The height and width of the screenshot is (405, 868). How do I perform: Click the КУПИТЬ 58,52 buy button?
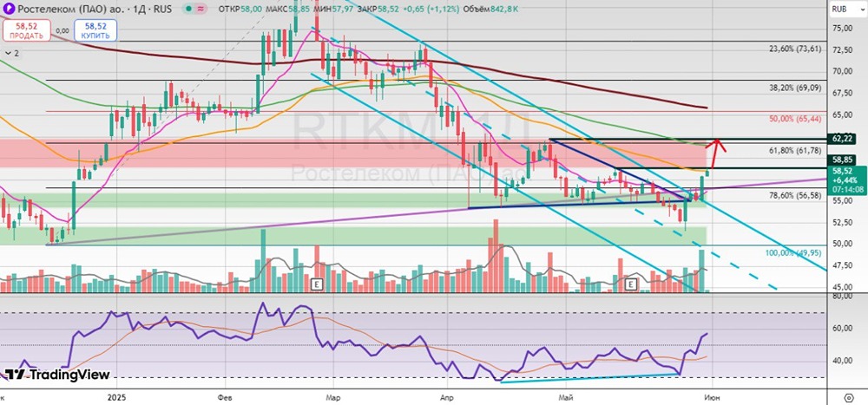[95, 30]
